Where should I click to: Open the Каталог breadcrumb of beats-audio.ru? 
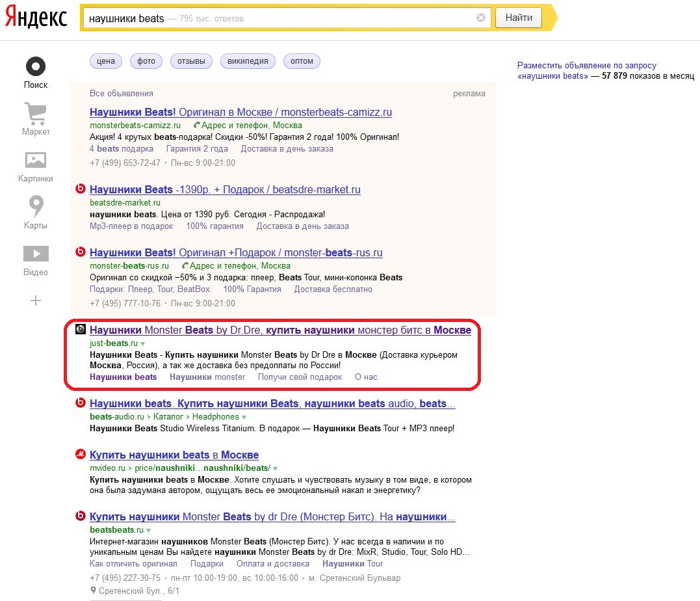[168, 416]
